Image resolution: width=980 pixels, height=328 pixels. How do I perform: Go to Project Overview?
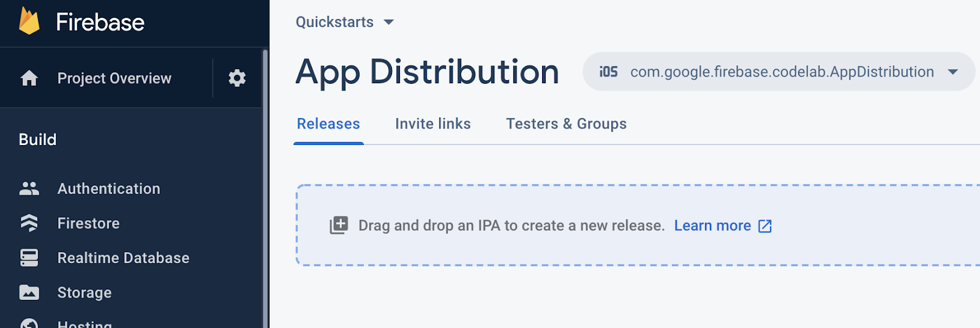[x=114, y=78]
